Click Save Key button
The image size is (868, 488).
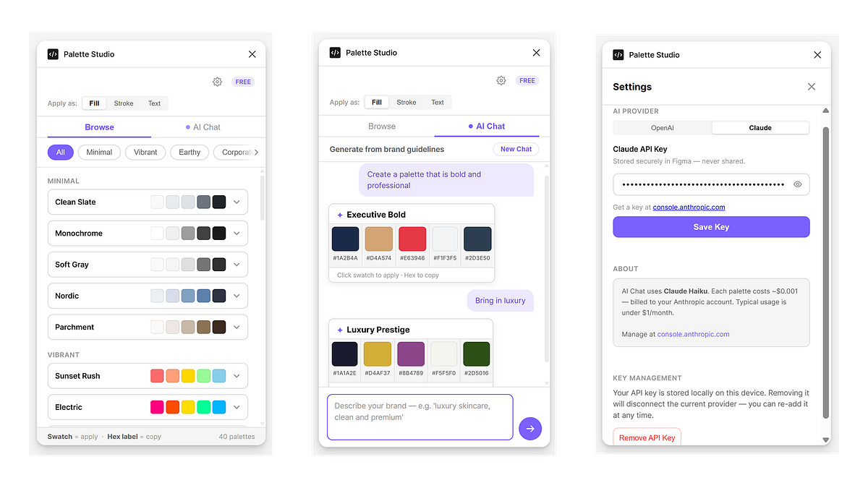[x=711, y=227]
